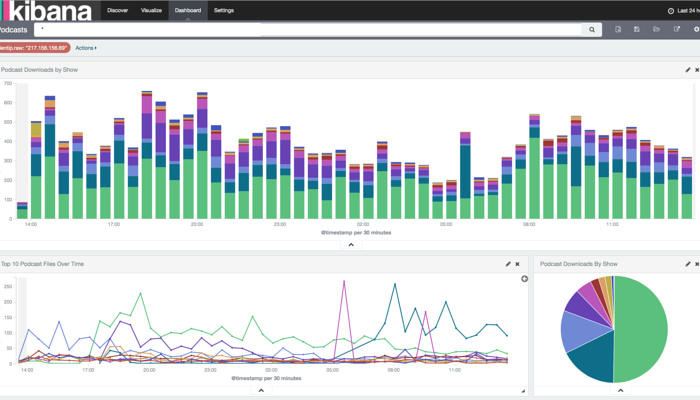
Task: Click tallest bar near 18:00
Action: [147, 155]
